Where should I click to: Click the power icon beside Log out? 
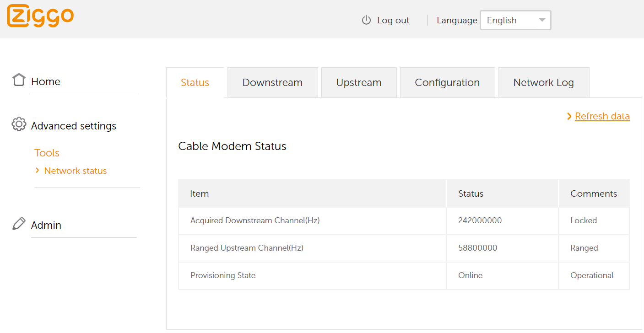tap(366, 20)
